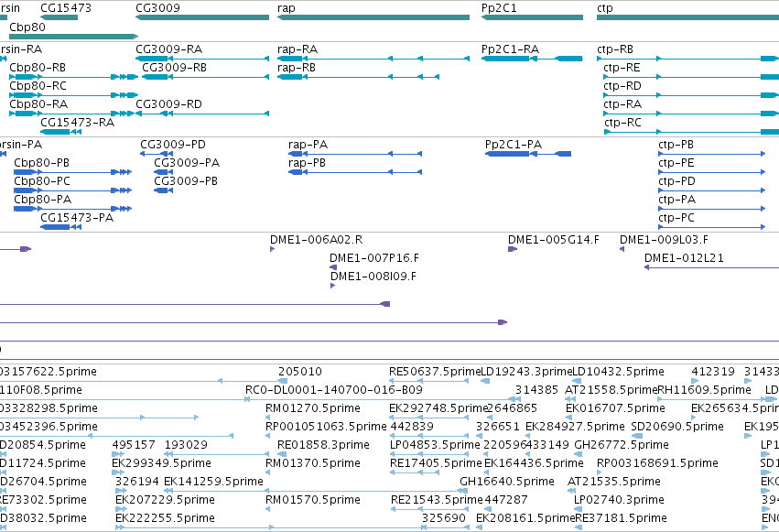This screenshot has width=779, height=532.
Task: Select the Cbp80-RC transcript label
Action: [x=38, y=86]
